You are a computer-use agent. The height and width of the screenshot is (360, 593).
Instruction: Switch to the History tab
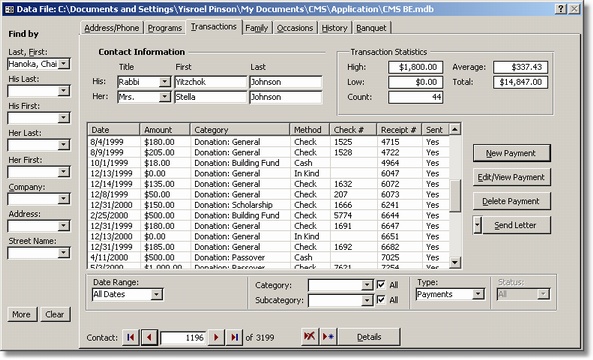tap(334, 28)
